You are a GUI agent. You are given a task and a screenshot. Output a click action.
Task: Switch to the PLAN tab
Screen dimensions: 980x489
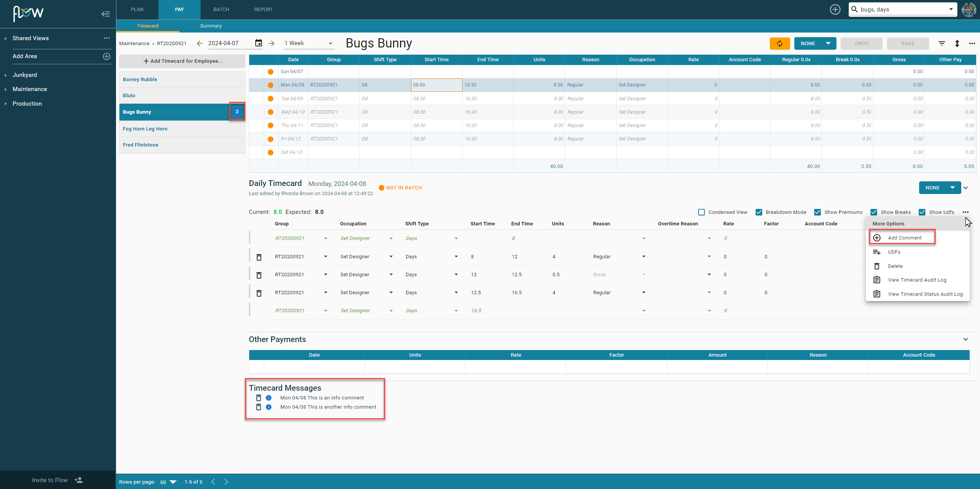pyautogui.click(x=137, y=10)
